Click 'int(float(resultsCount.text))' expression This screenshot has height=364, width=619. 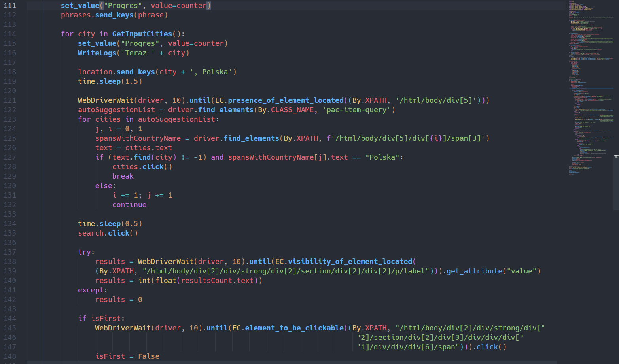(200, 281)
